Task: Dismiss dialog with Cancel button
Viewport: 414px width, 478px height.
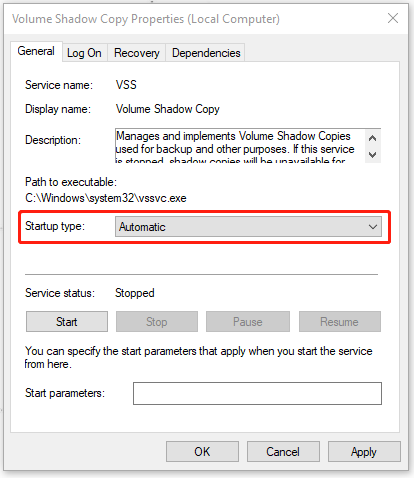Action: click(283, 452)
